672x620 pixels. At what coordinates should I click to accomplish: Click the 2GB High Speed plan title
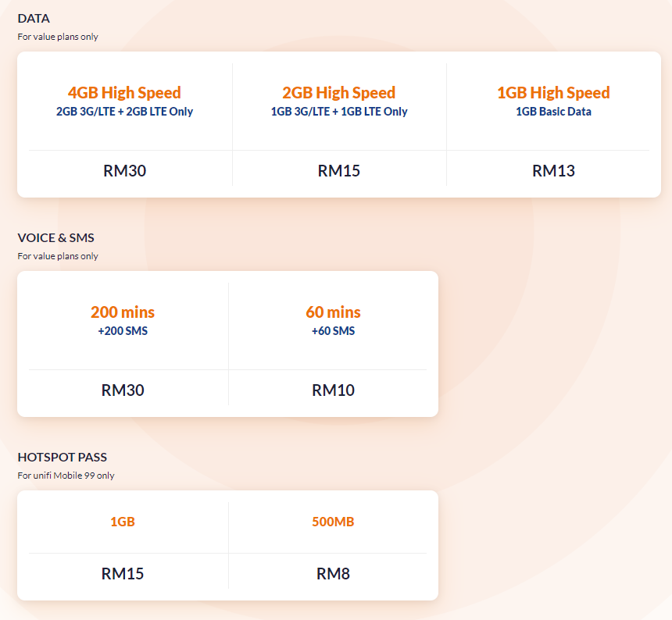coord(339,93)
